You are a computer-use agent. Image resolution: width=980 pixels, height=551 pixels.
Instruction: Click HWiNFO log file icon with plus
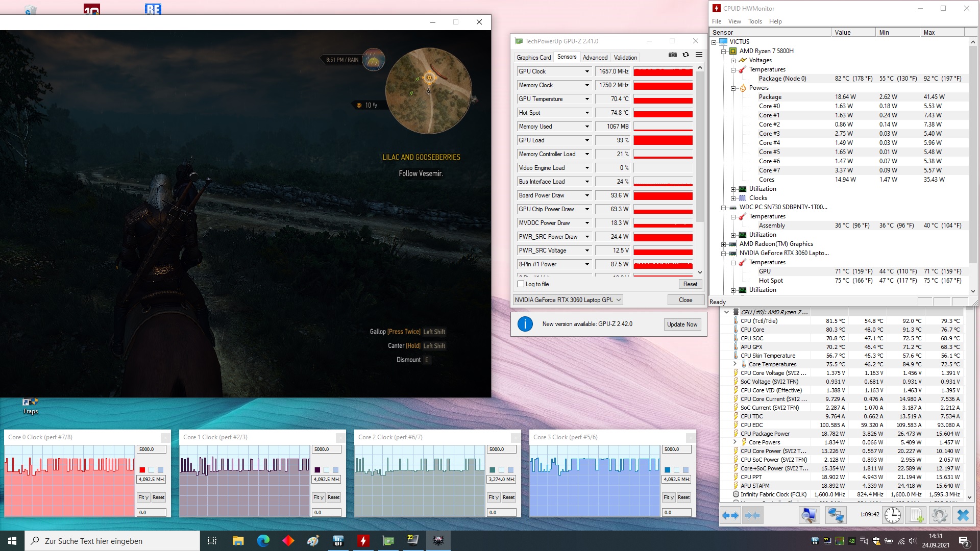pos(916,515)
